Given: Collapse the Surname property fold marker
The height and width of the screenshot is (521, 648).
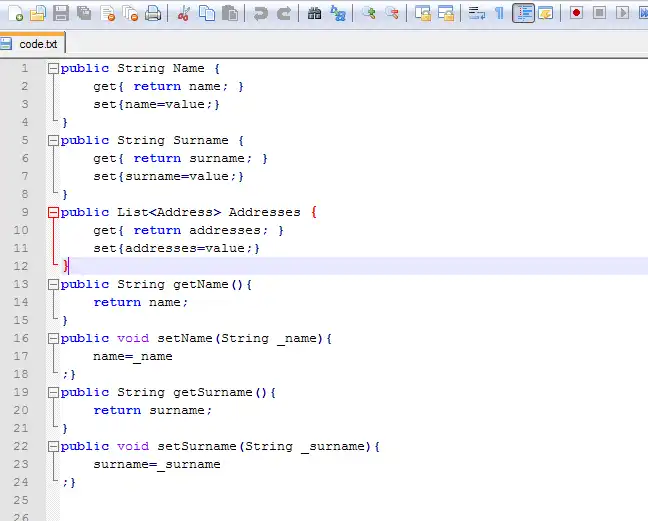Looking at the screenshot, I should pos(53,141).
